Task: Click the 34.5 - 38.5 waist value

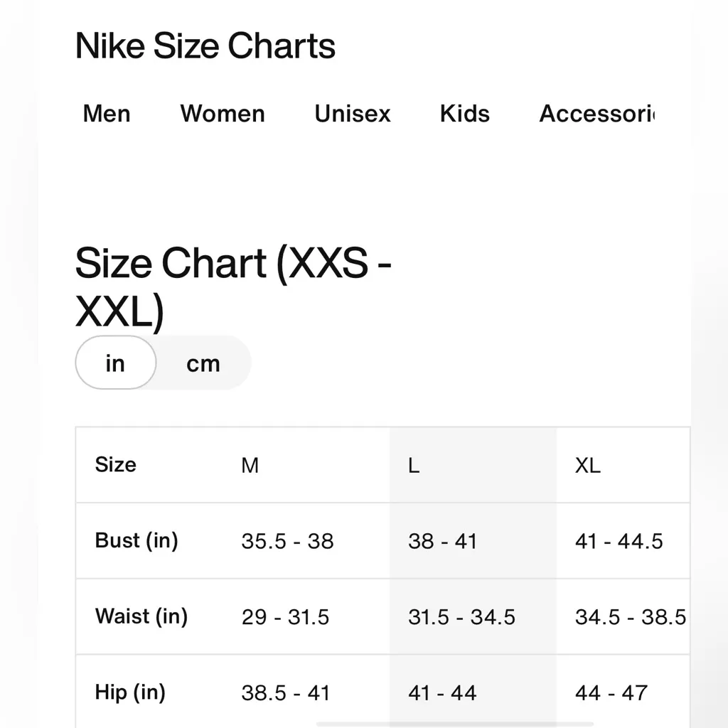Action: click(x=631, y=617)
